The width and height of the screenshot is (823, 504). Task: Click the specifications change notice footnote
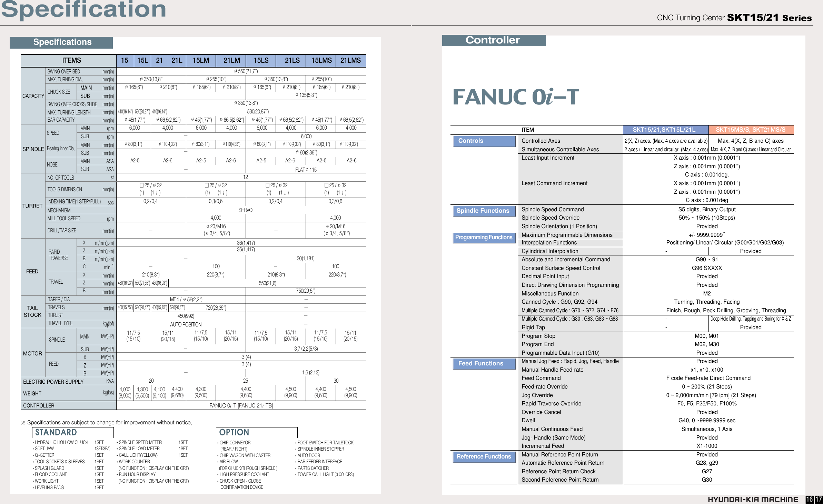[106, 422]
